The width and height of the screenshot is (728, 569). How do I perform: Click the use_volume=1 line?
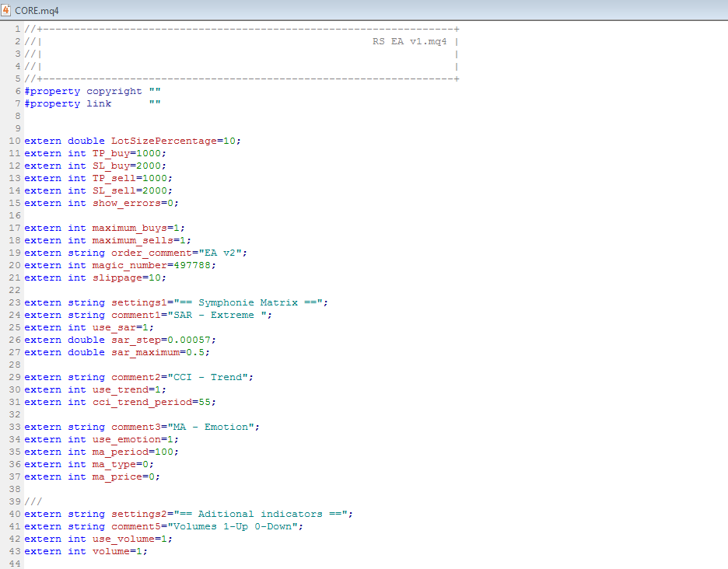pyautogui.click(x=99, y=539)
